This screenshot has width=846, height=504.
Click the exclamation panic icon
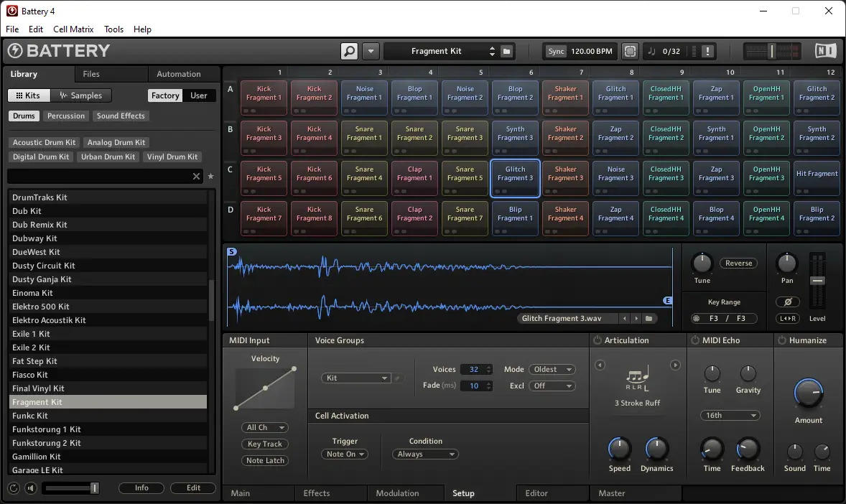tap(707, 51)
